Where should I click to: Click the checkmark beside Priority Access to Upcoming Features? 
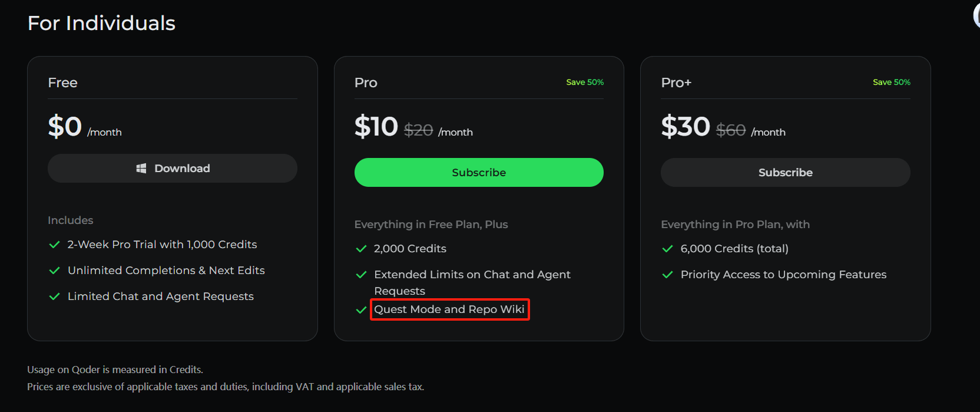pos(667,275)
